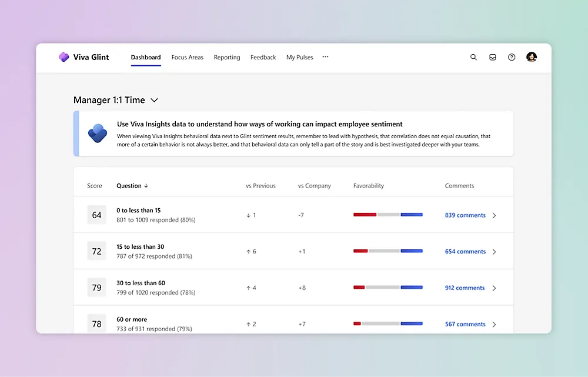
Task: Open search with the magnifier icon
Action: point(473,57)
